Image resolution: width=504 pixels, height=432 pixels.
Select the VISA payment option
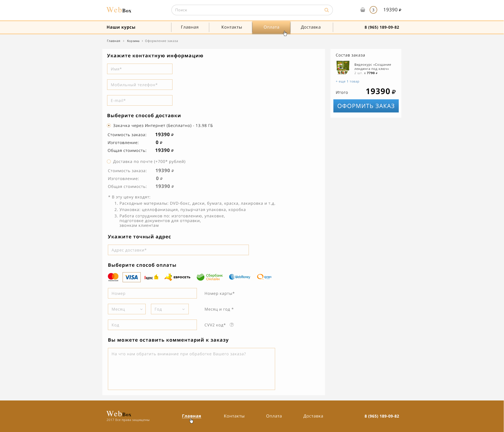[x=132, y=277]
